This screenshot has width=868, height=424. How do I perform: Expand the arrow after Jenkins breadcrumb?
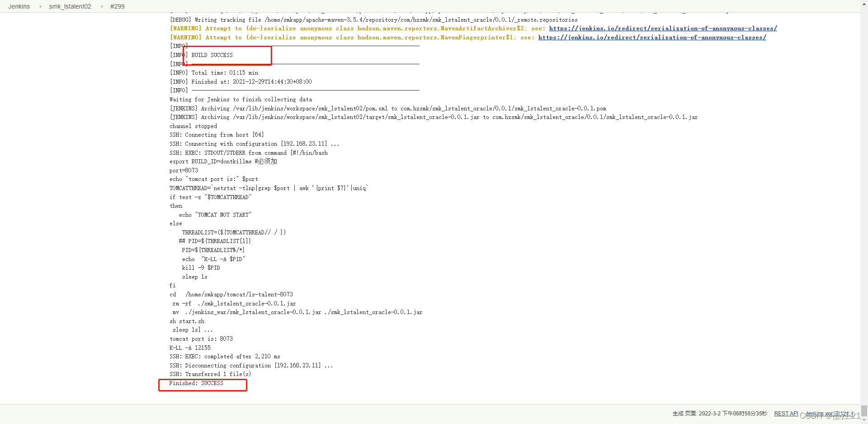click(x=40, y=6)
